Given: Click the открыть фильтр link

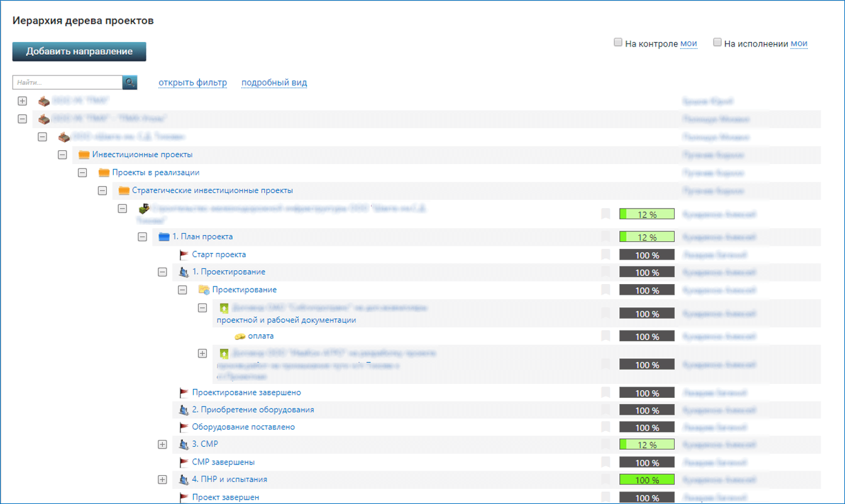Looking at the screenshot, I should [192, 83].
